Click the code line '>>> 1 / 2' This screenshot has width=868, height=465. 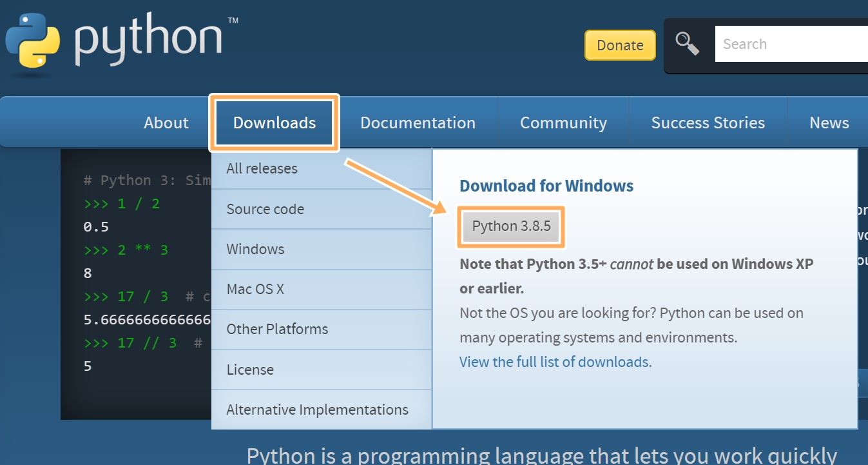121,204
